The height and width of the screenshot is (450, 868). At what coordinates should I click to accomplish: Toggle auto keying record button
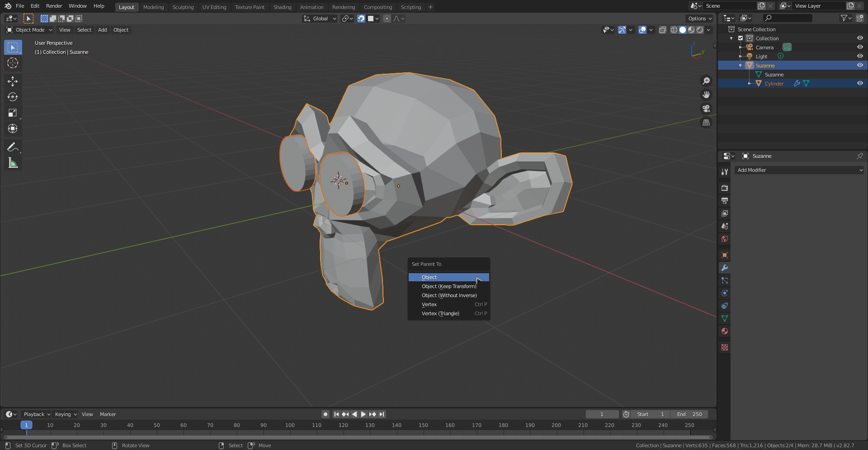tap(325, 414)
